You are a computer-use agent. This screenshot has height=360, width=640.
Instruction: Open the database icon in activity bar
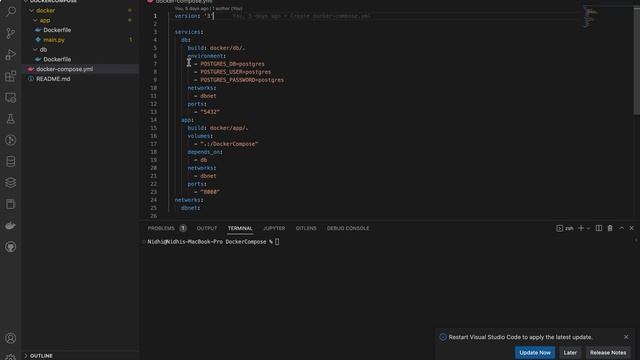pos(11,161)
